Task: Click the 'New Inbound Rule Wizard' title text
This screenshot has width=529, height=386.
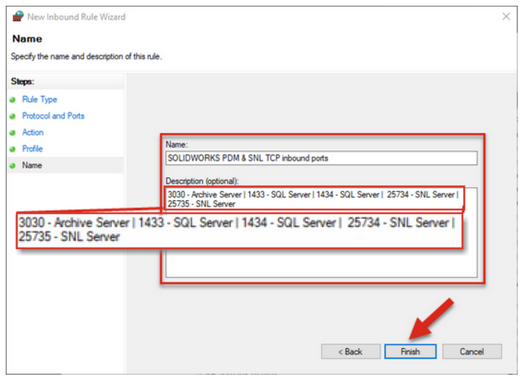Action: point(76,17)
